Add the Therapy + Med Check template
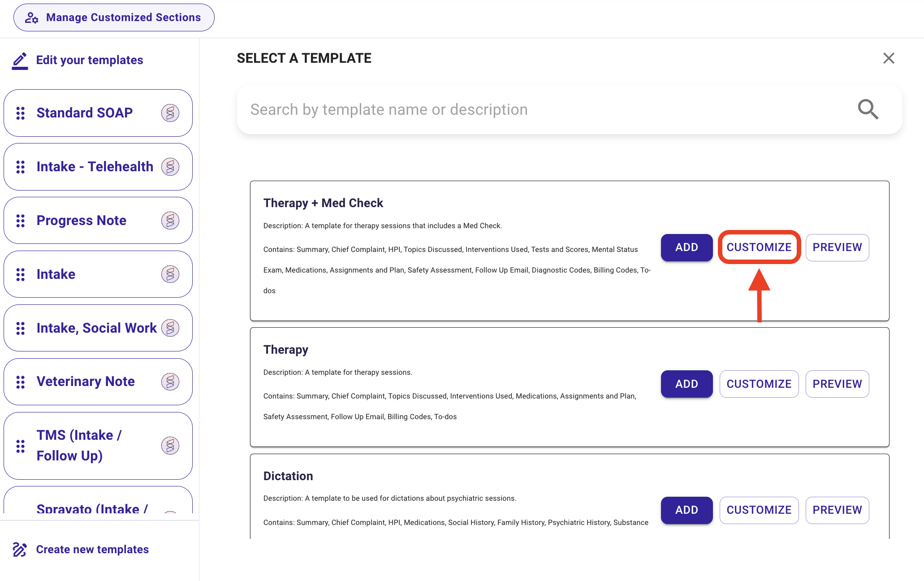 pyautogui.click(x=687, y=247)
